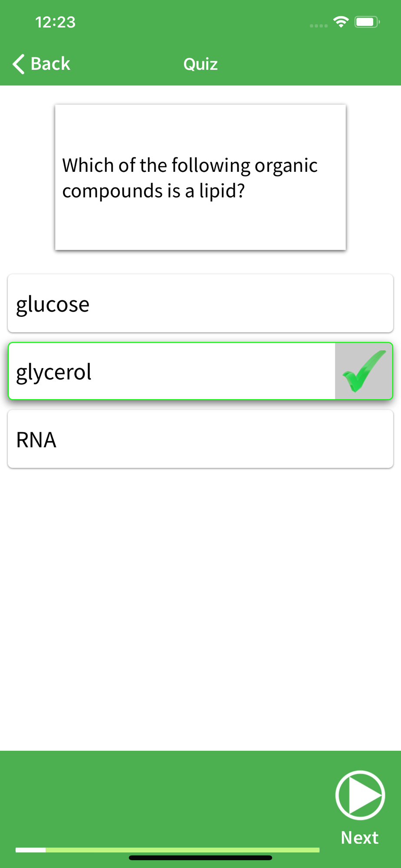Tap the 12:23 clock display
401x868 pixels.
coord(55,22)
